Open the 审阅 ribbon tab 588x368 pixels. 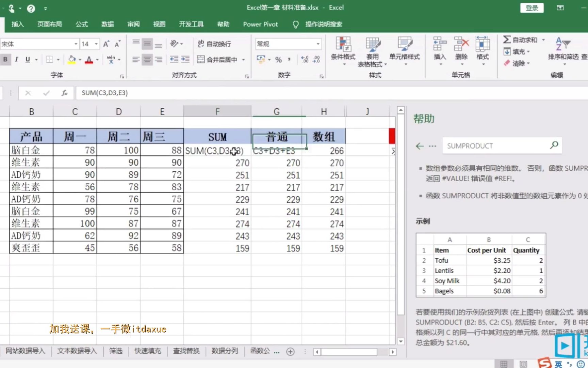tap(133, 24)
